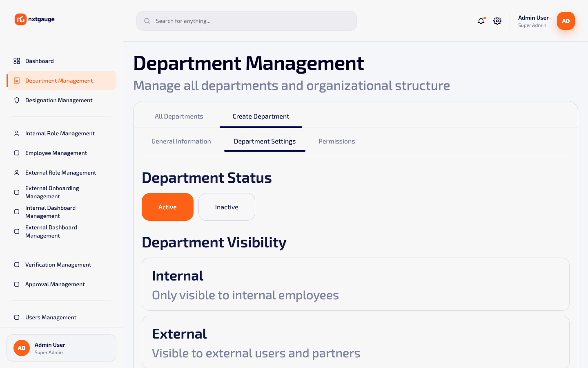Open External Role Management from sidebar

pos(61,173)
